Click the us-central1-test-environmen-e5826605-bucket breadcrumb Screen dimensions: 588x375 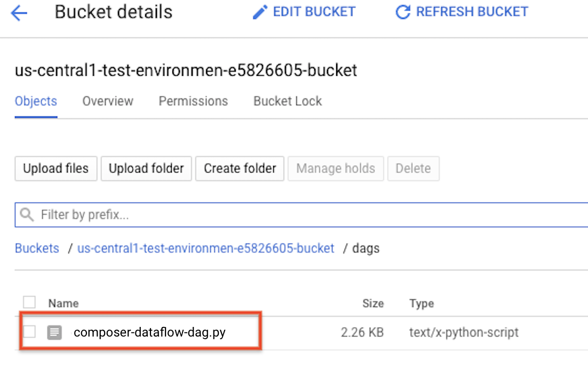[x=205, y=248]
